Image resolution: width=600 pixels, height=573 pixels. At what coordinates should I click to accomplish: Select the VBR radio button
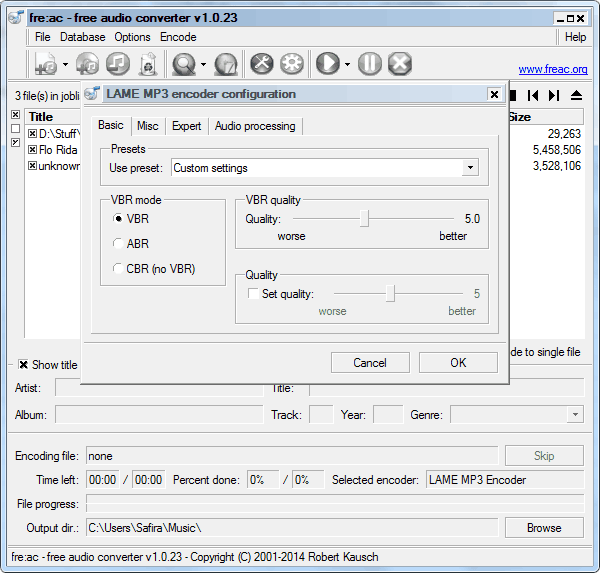[x=118, y=219]
